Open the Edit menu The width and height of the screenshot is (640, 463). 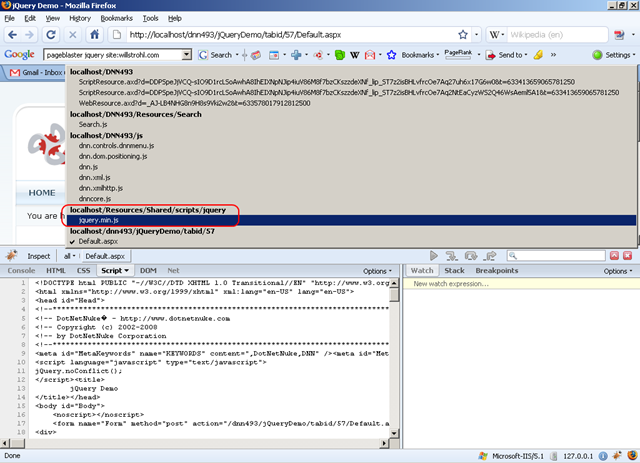coord(30,18)
